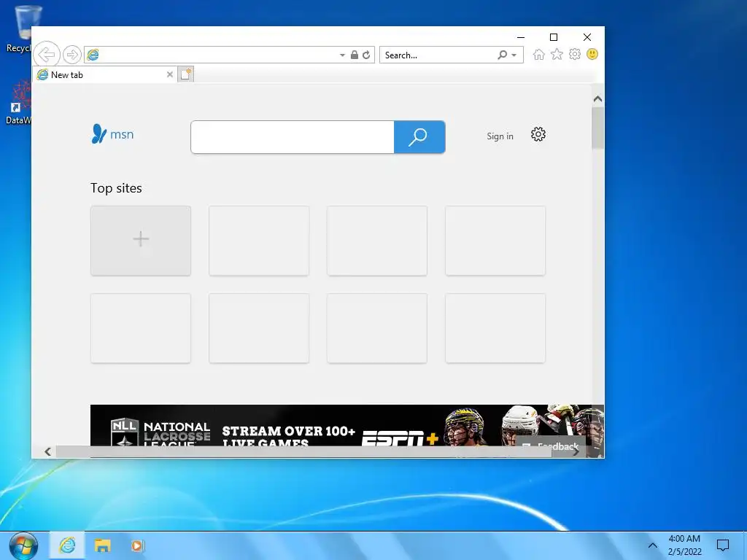The width and height of the screenshot is (747, 560).
Task: Click the Sign in link
Action: point(500,136)
